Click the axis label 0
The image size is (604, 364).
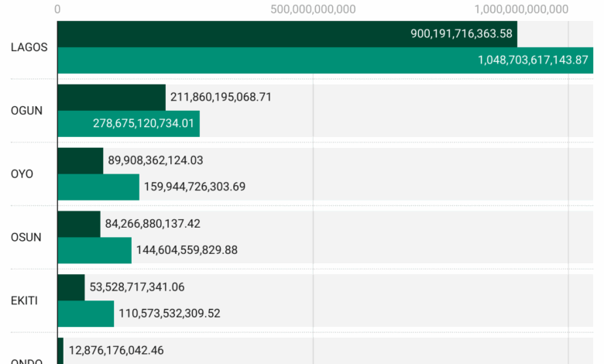(57, 9)
